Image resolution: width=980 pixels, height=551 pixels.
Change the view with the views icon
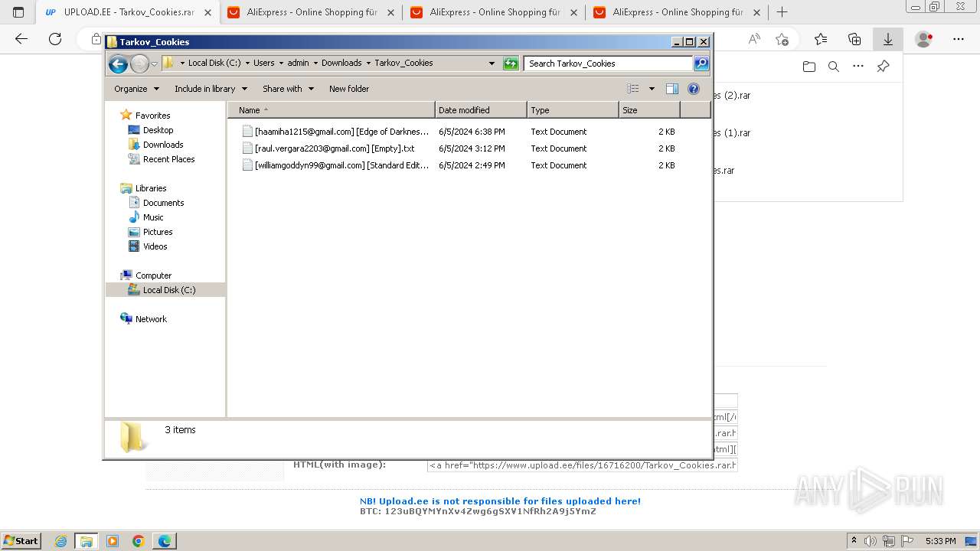click(x=633, y=89)
